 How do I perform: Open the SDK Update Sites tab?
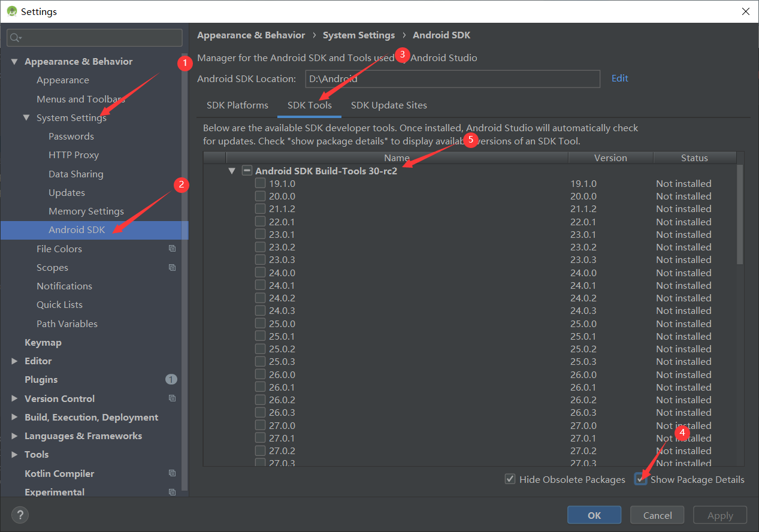(x=389, y=105)
